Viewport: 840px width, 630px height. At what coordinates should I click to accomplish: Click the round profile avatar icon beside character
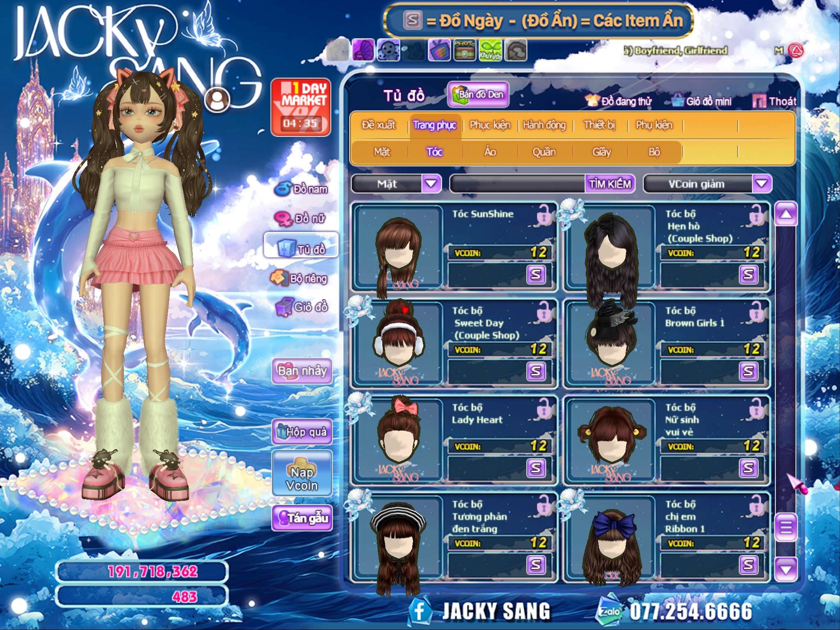(217, 100)
